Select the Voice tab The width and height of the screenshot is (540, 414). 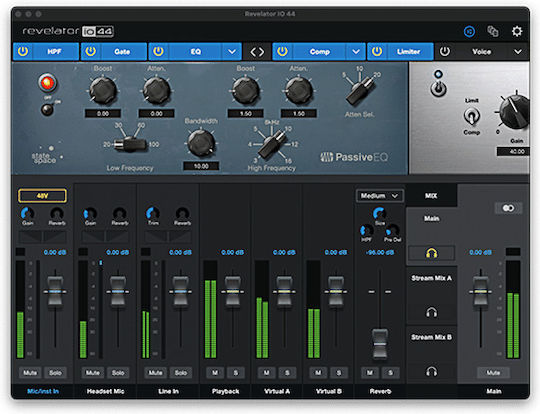[x=481, y=52]
